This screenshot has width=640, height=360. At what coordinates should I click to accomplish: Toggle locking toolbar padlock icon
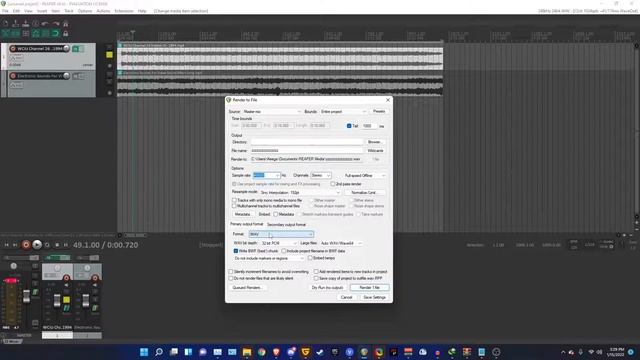point(65,33)
